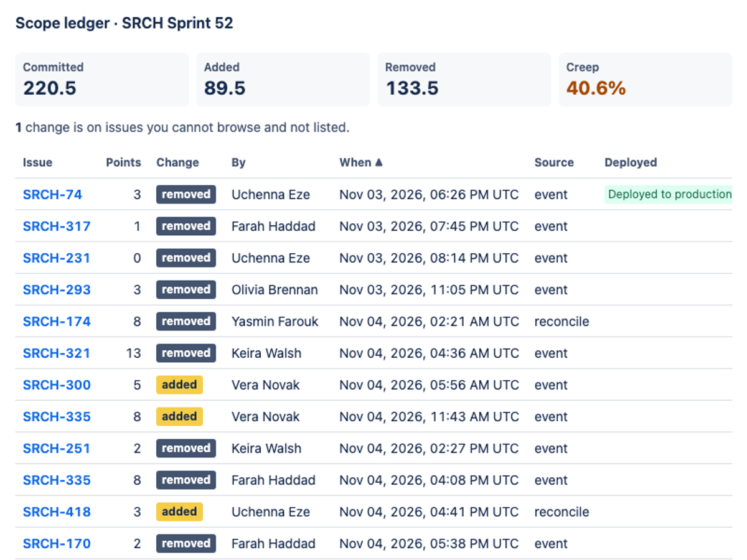Open issue link SRCH-170
The image size is (747, 560).
pos(57,544)
